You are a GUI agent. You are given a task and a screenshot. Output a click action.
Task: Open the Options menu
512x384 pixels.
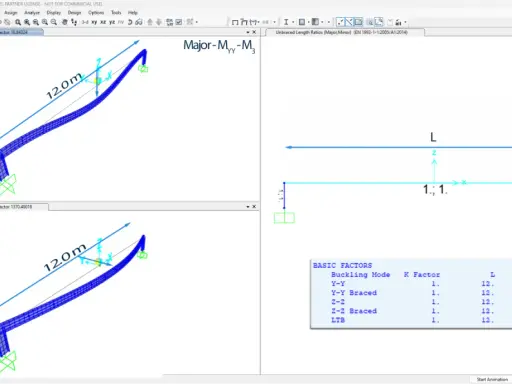point(96,12)
